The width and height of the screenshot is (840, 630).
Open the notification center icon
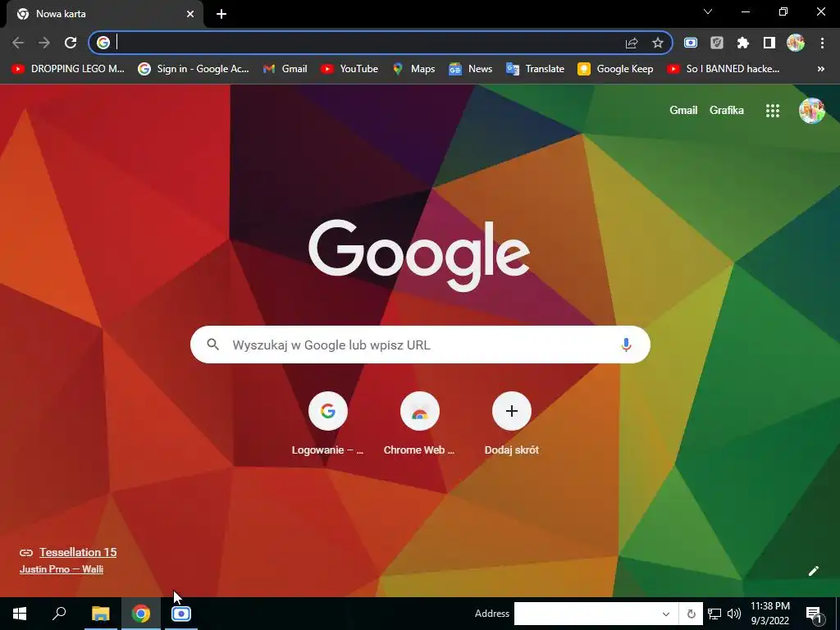tap(814, 614)
